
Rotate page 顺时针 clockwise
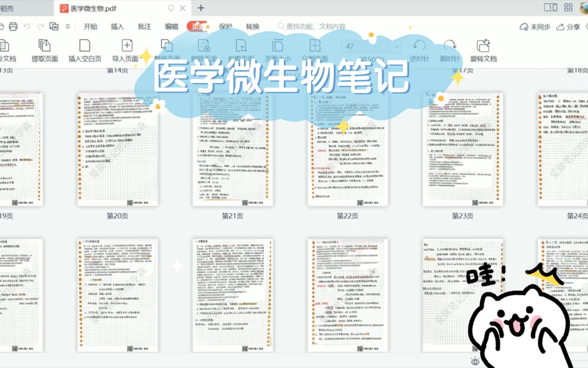click(x=450, y=50)
